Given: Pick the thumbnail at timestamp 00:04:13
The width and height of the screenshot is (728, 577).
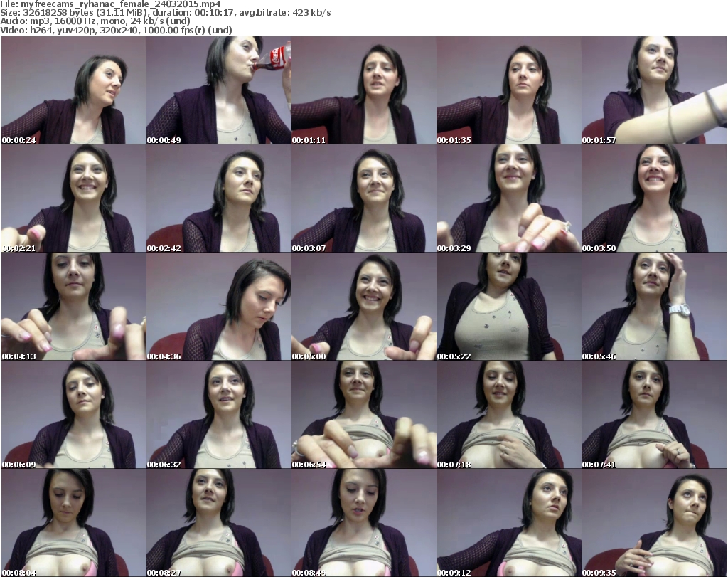Looking at the screenshot, I should 74,307.
